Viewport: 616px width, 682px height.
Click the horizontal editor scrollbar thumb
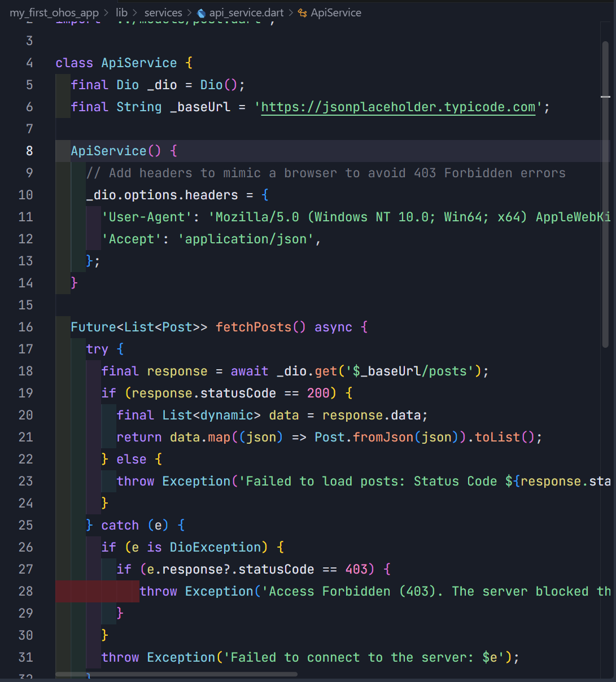[176, 674]
